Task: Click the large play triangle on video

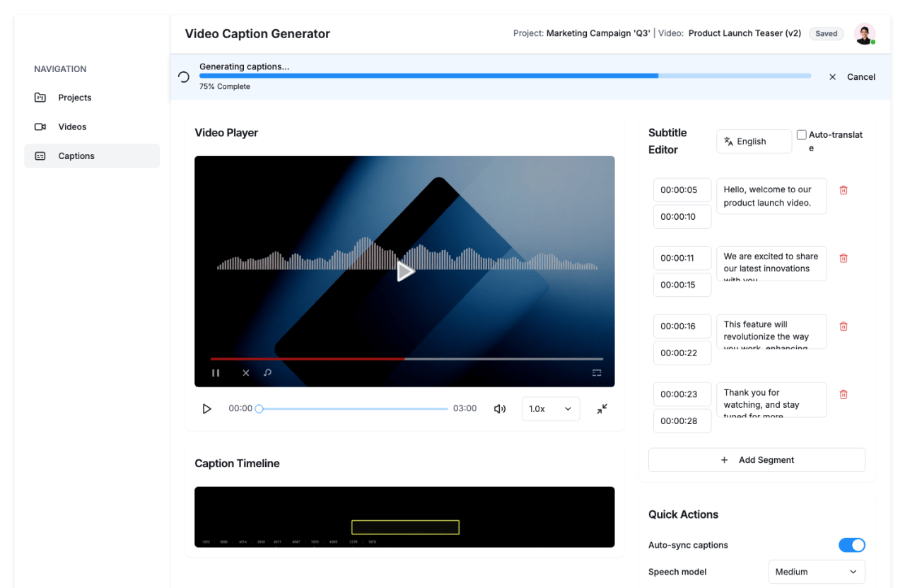Action: tap(405, 271)
